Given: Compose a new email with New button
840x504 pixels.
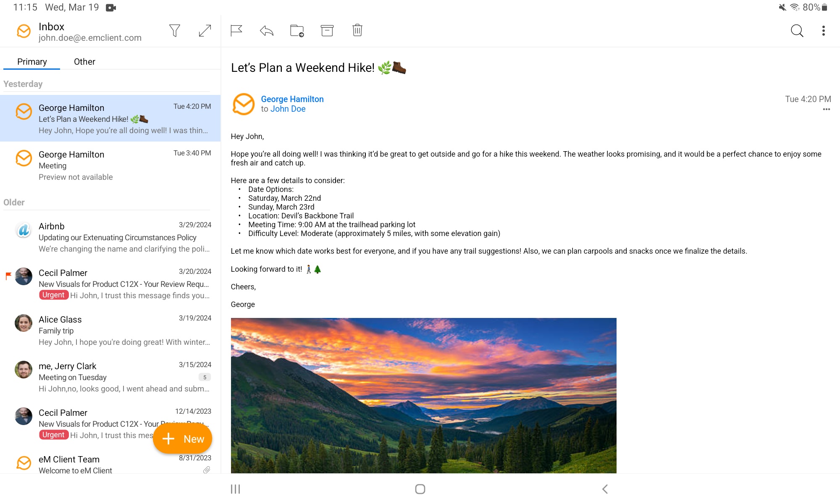Looking at the screenshot, I should 183,439.
